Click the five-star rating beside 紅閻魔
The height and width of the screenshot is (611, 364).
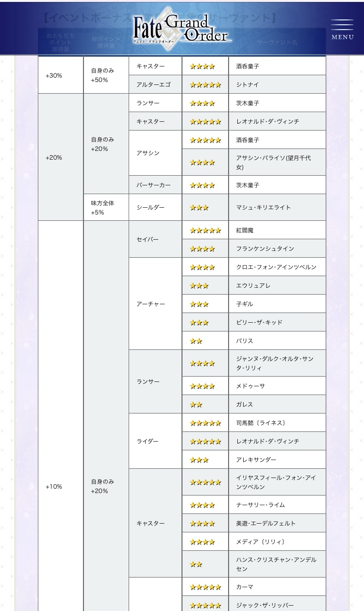205,230
